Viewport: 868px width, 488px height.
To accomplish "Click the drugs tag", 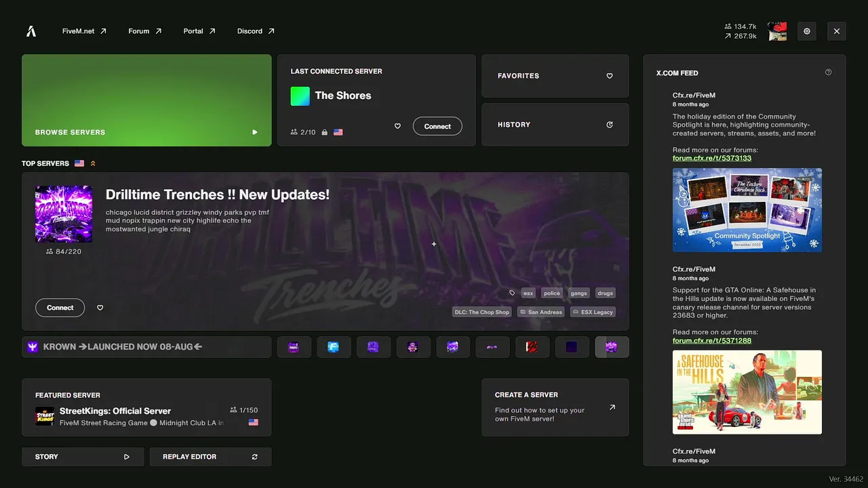I will pos(606,293).
